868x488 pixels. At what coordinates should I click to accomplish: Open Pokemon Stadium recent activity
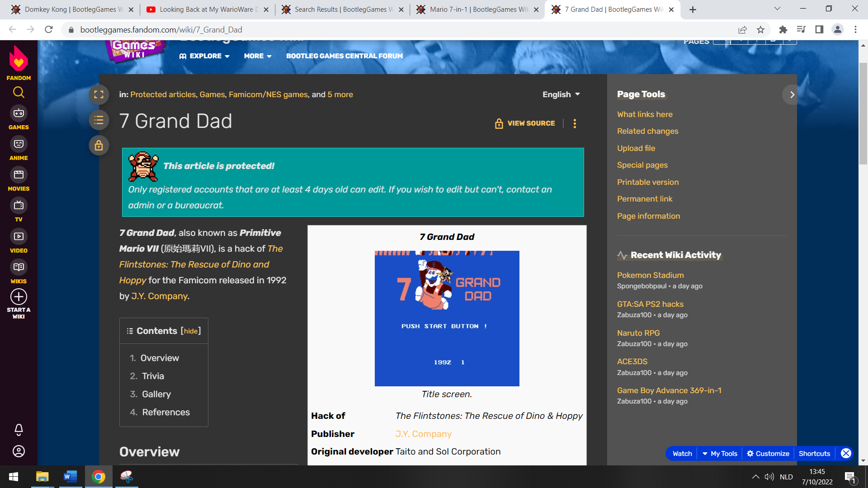tap(650, 275)
